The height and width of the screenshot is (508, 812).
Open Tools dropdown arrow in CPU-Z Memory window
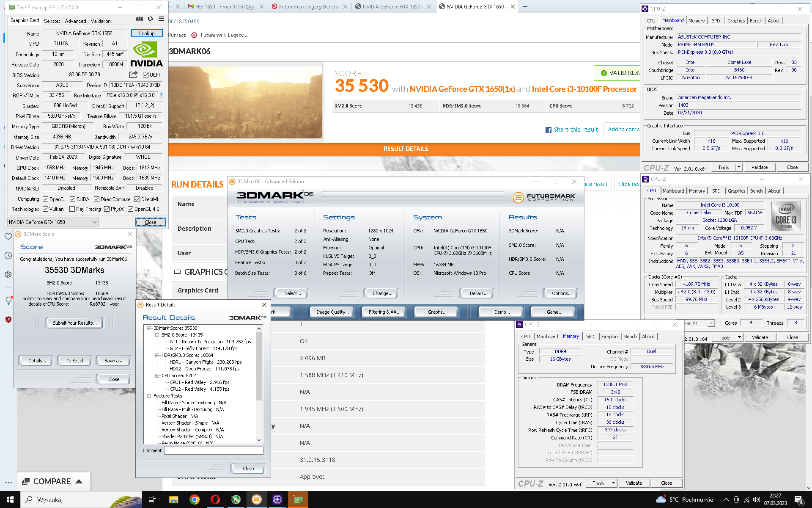click(613, 483)
